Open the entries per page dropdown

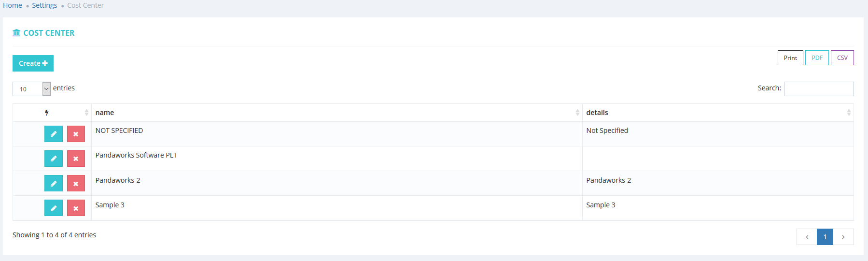click(x=32, y=89)
